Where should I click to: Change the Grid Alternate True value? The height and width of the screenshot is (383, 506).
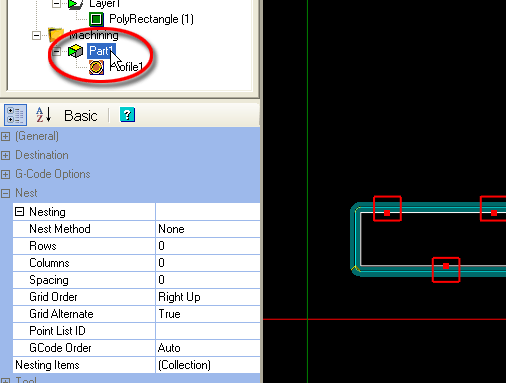coord(208,314)
